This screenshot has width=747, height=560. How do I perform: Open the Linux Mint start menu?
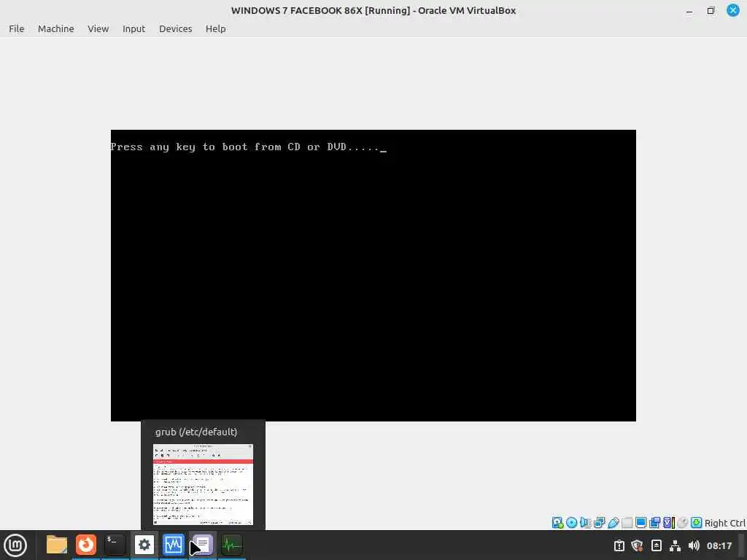click(x=15, y=545)
